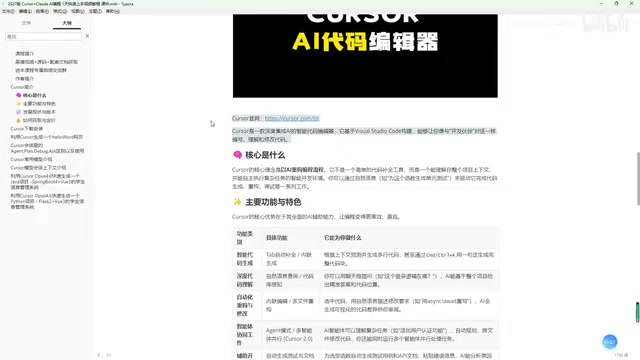The image size is (640, 360).
Task: Click the vertical document scrollbar thumb
Action: click(638, 178)
